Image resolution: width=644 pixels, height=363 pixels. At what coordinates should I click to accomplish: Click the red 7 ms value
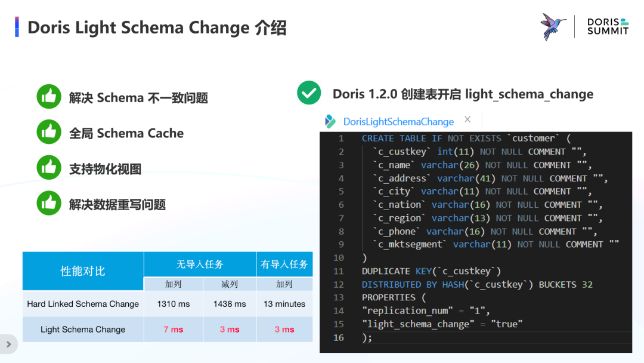pyautogui.click(x=174, y=330)
